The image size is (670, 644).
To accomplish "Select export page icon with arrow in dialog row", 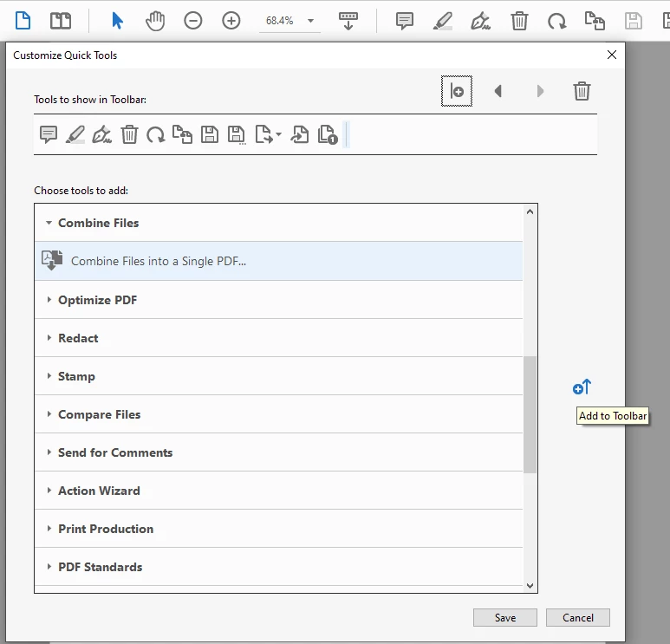I will click(264, 134).
